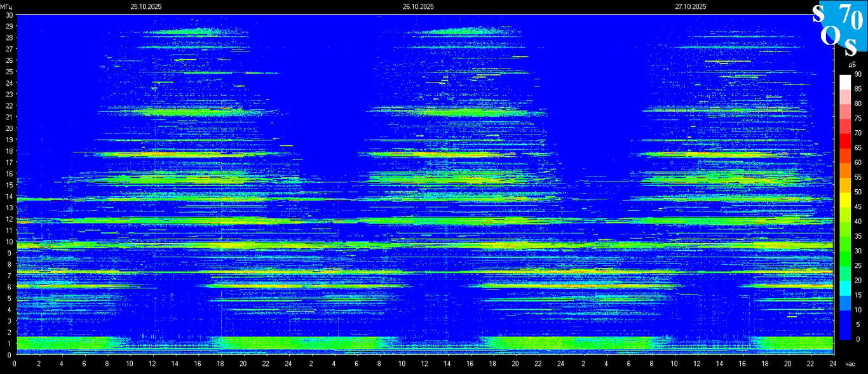Image resolution: width=868 pixels, height=374 pixels.
Task: Select the 27.10.2025 date label
Action: click(691, 6)
